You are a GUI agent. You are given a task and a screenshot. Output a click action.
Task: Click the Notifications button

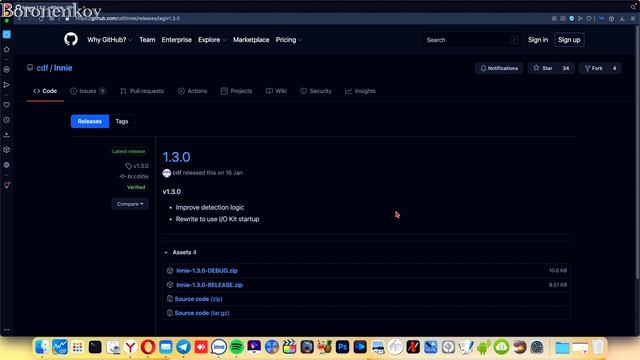pyautogui.click(x=499, y=68)
